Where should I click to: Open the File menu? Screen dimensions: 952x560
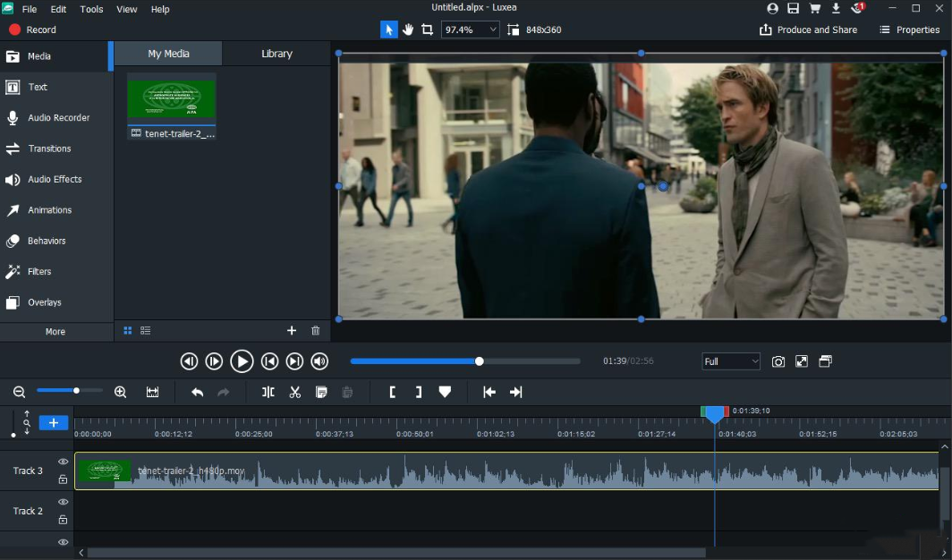[x=30, y=9]
